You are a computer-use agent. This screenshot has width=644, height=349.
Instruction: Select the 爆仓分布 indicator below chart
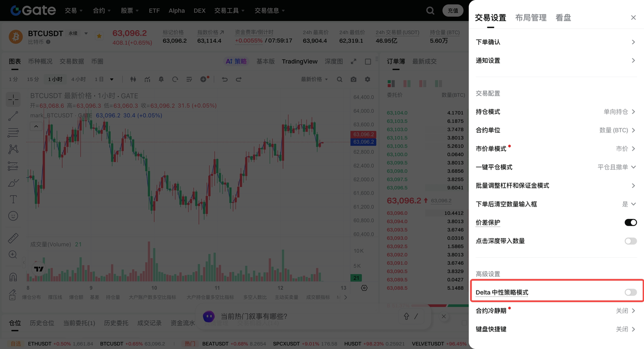coord(32,298)
